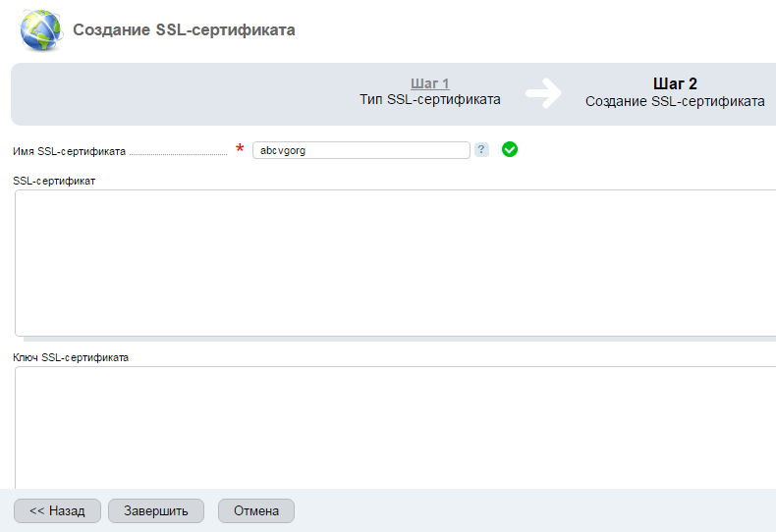Click the << Назад button
The image size is (776, 532).
point(57,510)
